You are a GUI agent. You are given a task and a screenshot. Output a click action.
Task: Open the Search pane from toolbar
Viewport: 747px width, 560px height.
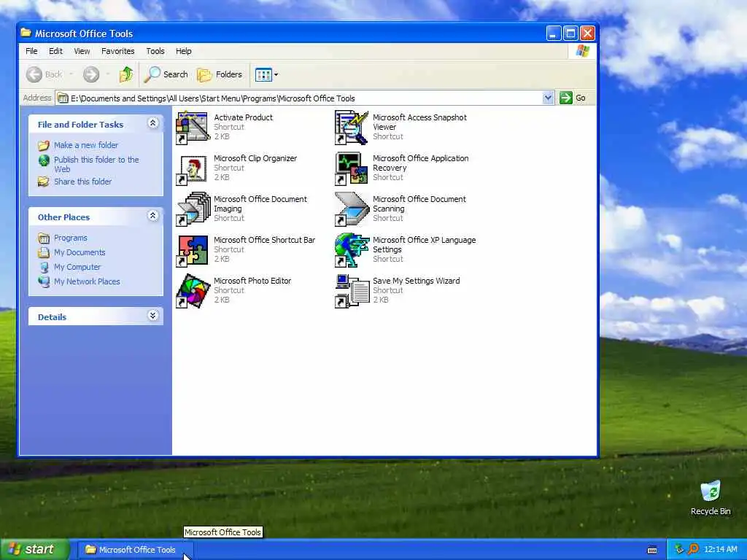click(x=166, y=74)
